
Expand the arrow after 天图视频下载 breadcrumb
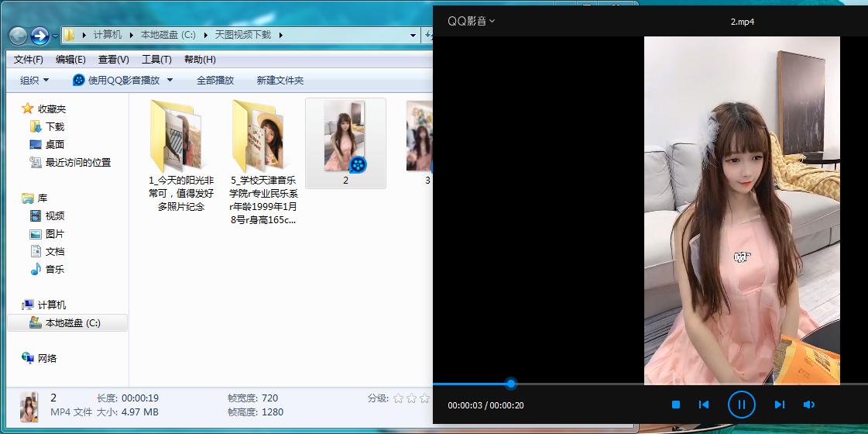click(280, 35)
